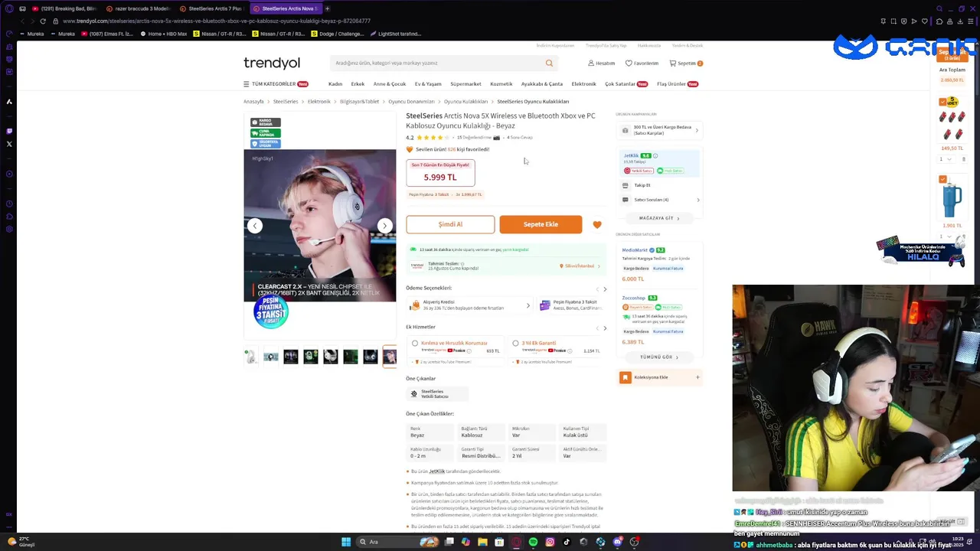Open Kadın category menu
The height and width of the screenshot is (551, 980).
[335, 84]
